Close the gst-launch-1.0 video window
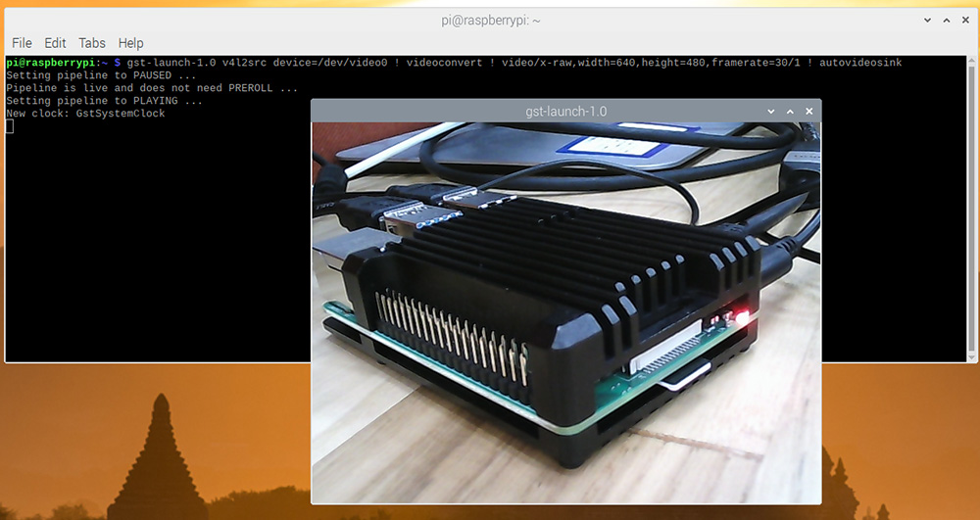 809,111
